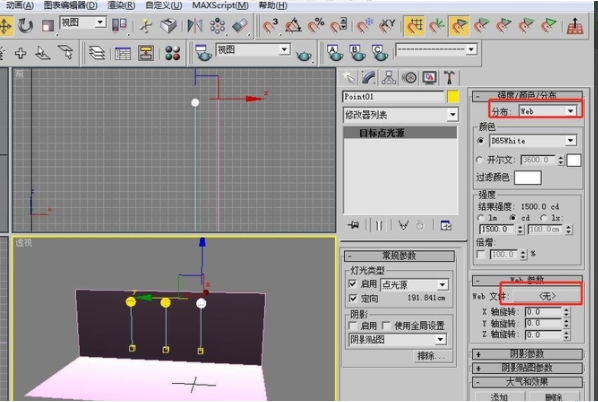Toggle the 倍增 multiplier checkbox
Screen dimensions: 598x402
coord(481,254)
